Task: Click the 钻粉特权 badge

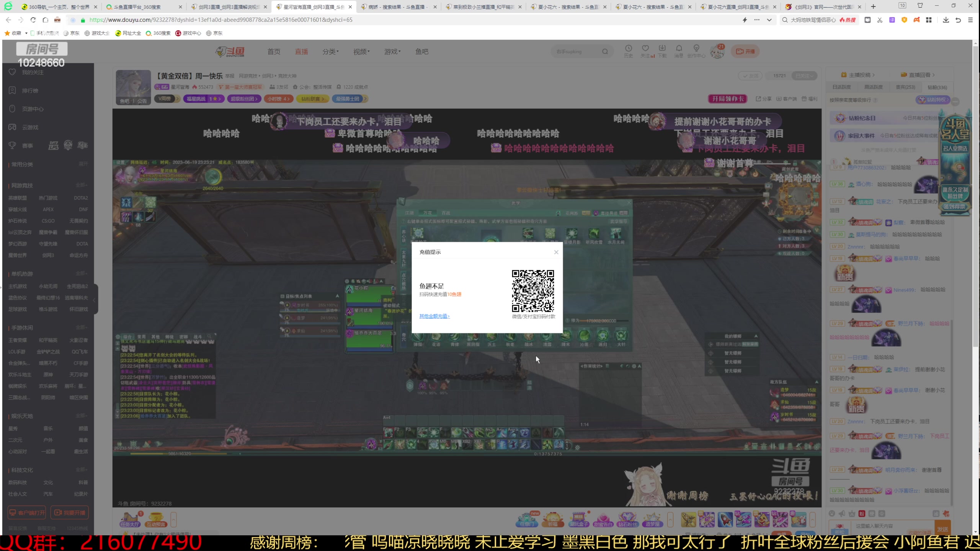Action: pos(933,100)
